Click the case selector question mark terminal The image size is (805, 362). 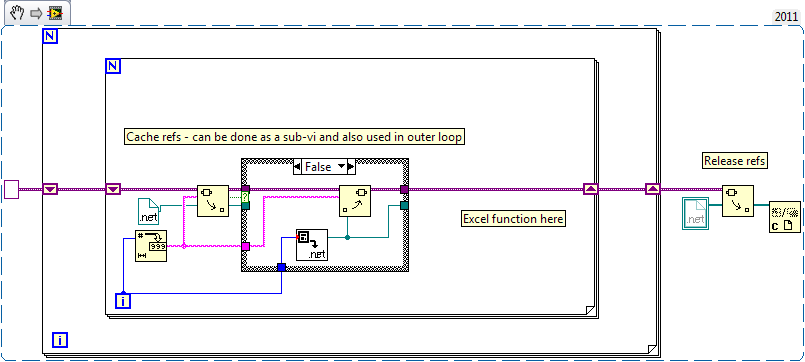coord(245,197)
